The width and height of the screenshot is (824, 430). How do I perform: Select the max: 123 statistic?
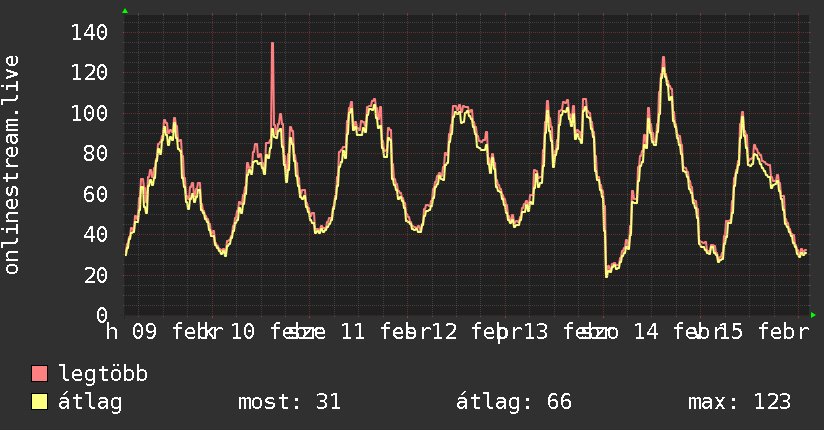(739, 402)
